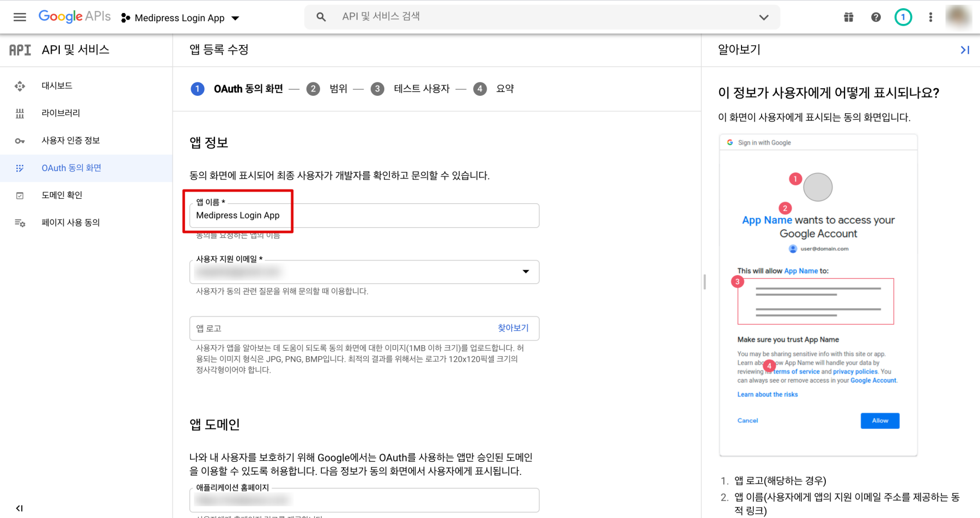Click the 앱 이름 text field

click(364, 216)
